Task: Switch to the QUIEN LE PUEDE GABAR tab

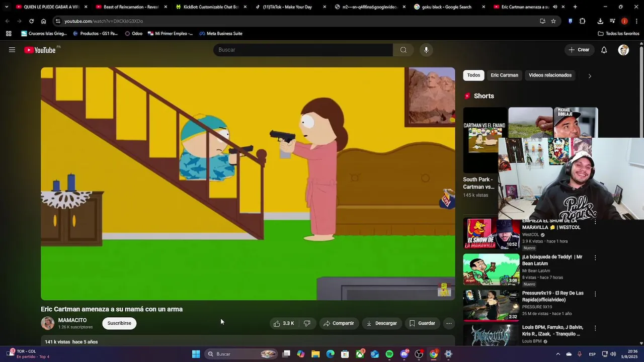Action: [x=52, y=7]
